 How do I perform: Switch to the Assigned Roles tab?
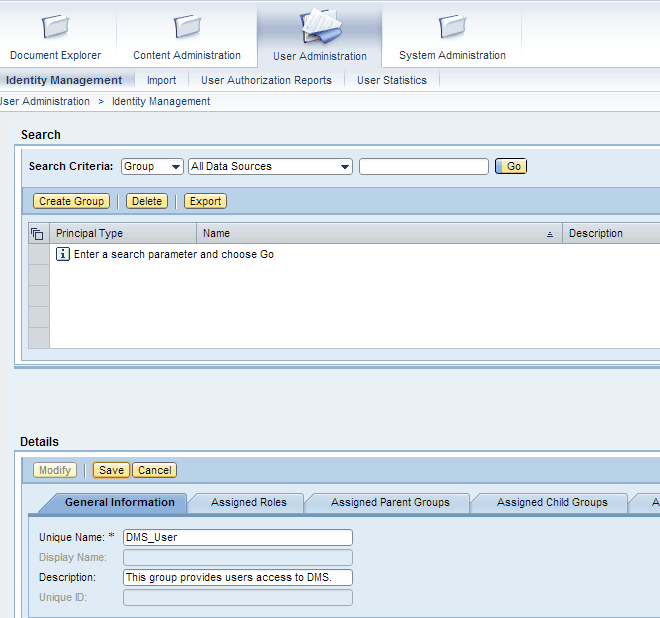[248, 502]
